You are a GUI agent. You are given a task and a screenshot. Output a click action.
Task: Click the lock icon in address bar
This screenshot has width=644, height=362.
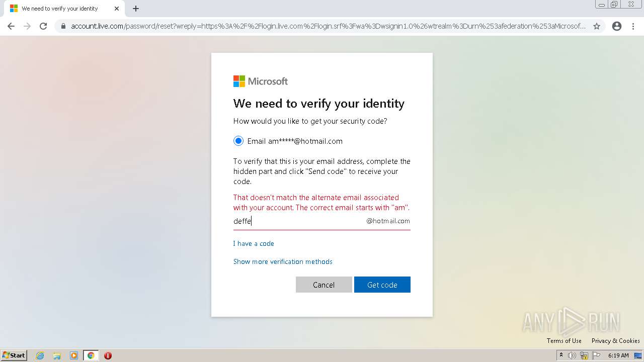pyautogui.click(x=63, y=26)
